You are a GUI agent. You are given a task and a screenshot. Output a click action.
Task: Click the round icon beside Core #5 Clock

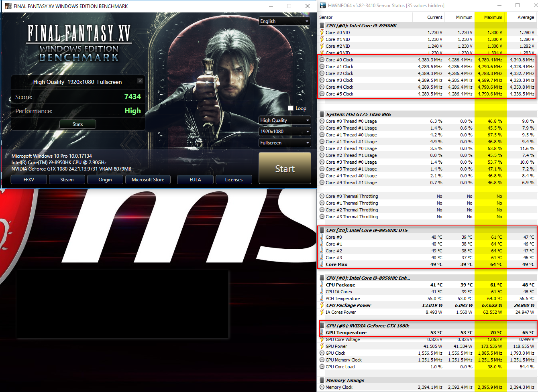pyautogui.click(x=322, y=94)
